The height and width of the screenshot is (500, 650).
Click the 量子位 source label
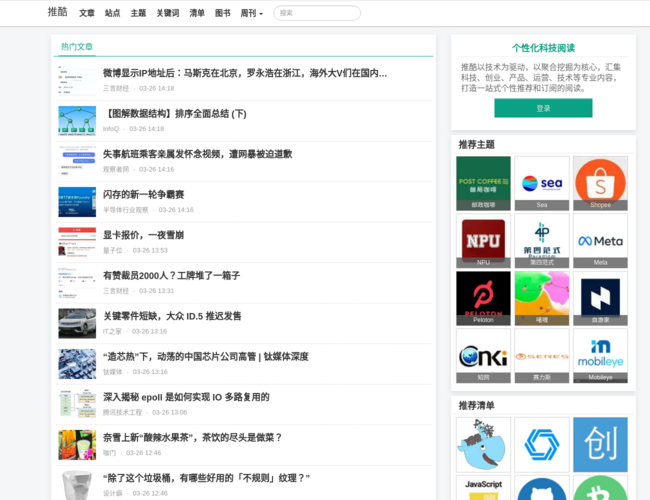tap(113, 250)
